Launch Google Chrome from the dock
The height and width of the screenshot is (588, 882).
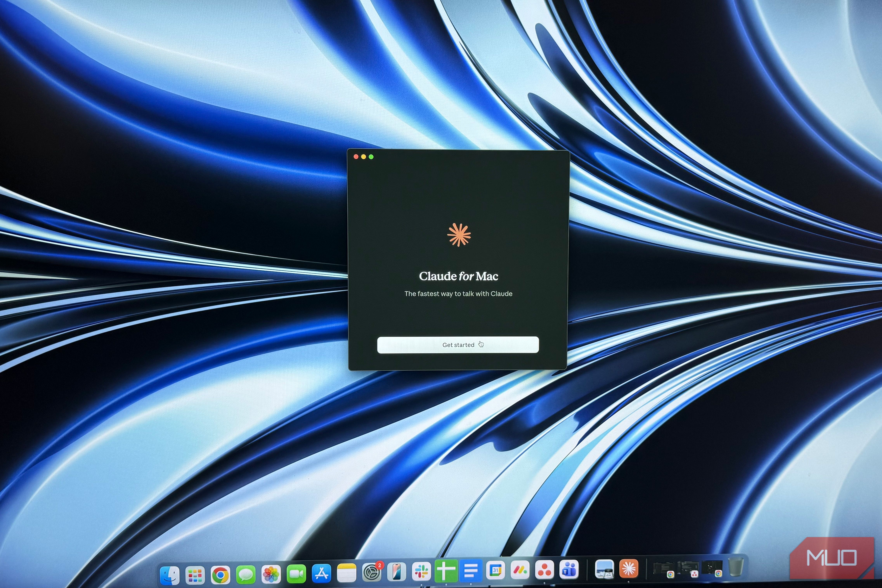point(220,574)
